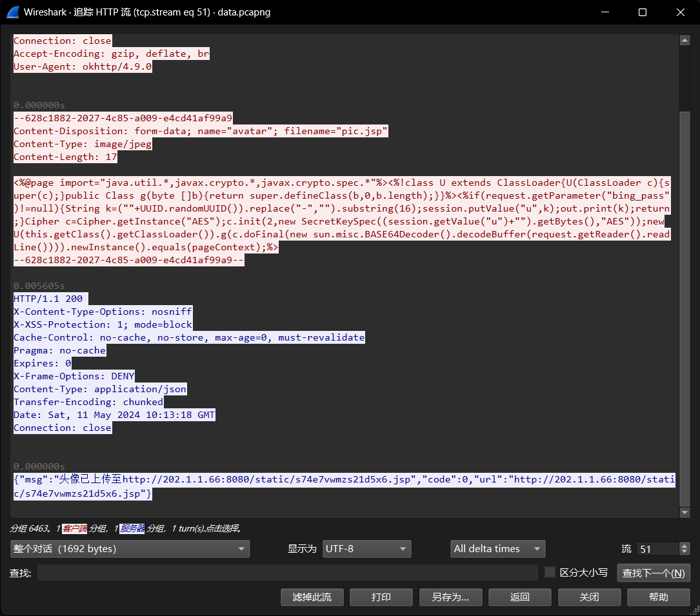
Task: Click 'Transfer-Encoding: chunked' line
Action: point(88,402)
